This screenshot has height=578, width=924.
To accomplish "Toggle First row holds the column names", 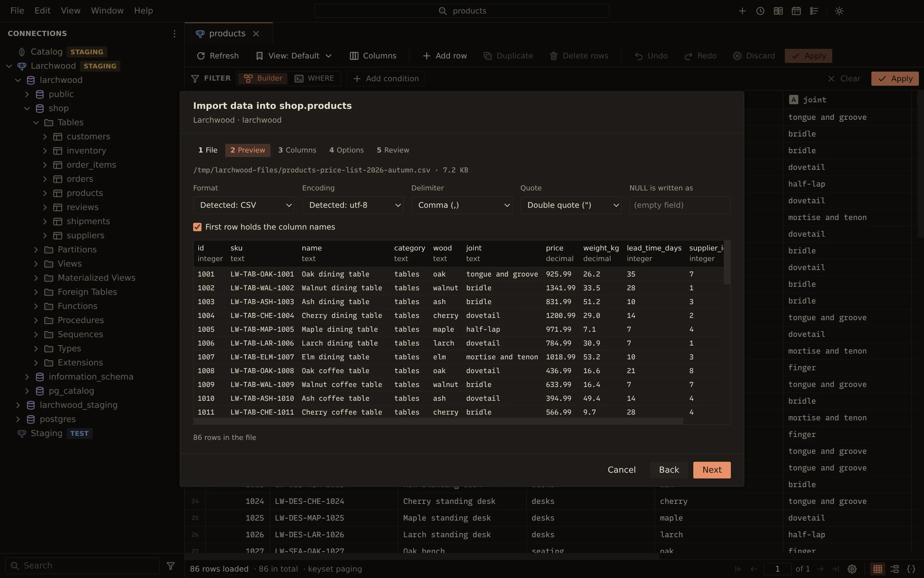I will click(197, 227).
